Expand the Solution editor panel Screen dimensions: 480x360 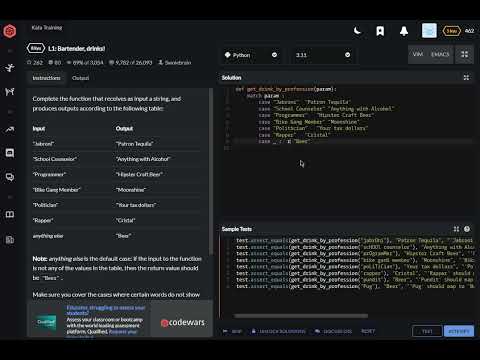[466, 78]
